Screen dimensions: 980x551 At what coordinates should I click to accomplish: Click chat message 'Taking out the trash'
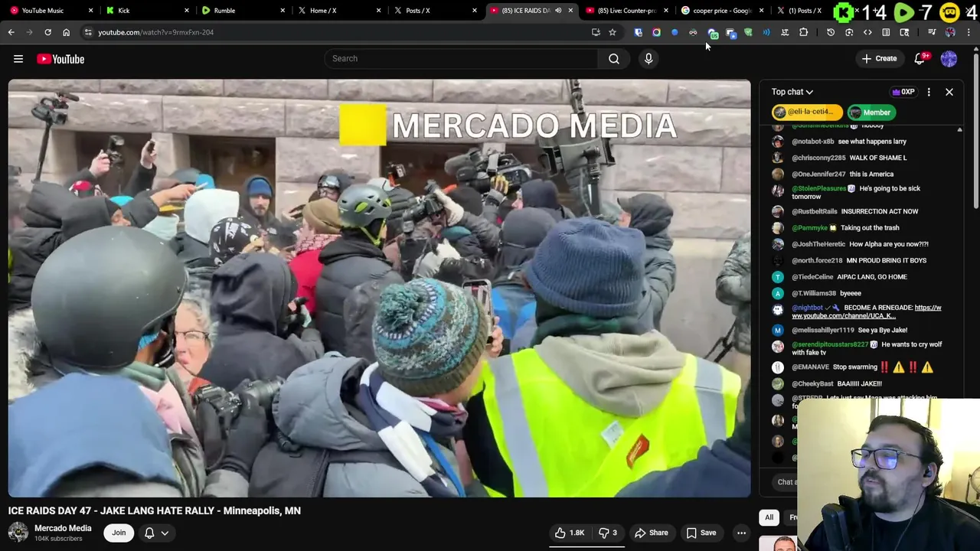coord(870,227)
